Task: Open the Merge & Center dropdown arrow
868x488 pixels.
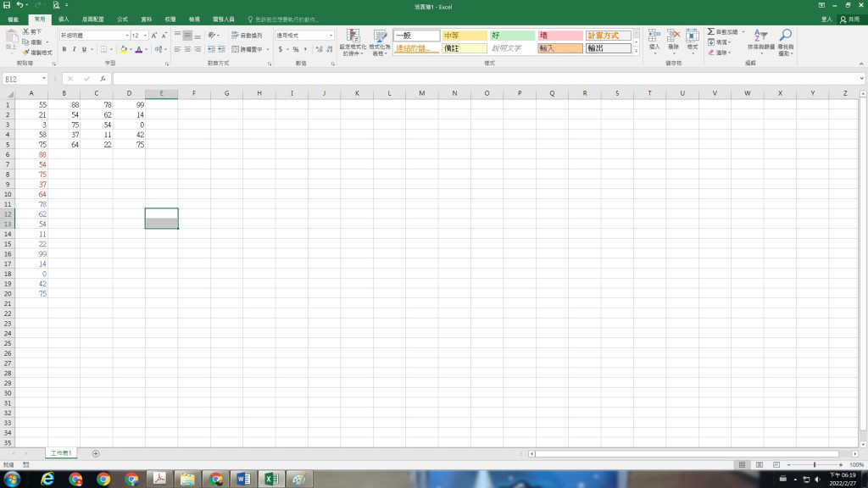Action: (x=268, y=49)
